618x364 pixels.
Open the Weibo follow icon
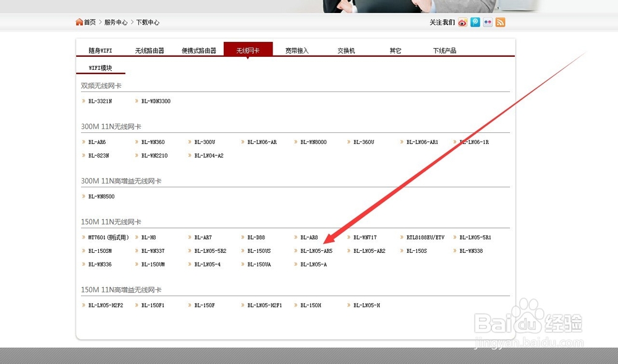pyautogui.click(x=463, y=22)
